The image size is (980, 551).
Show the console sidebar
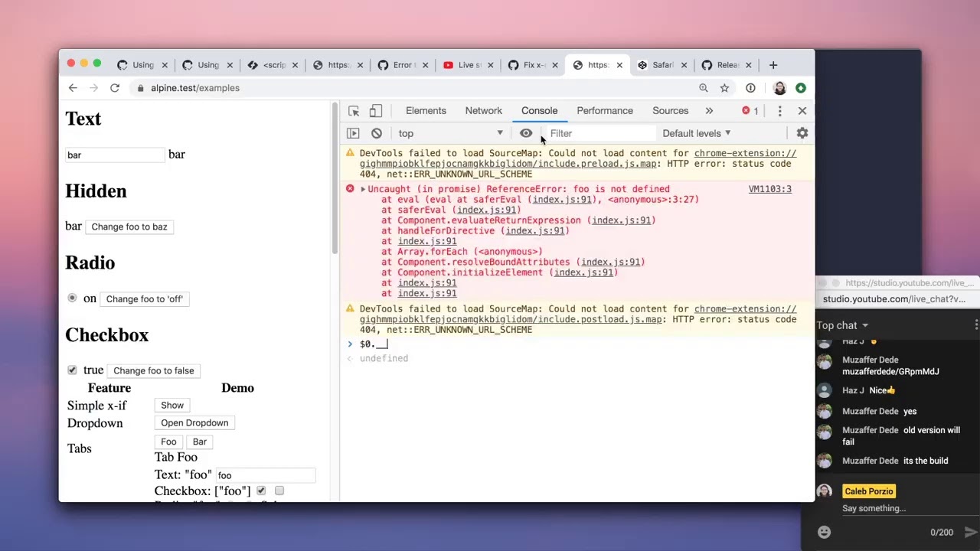click(353, 133)
